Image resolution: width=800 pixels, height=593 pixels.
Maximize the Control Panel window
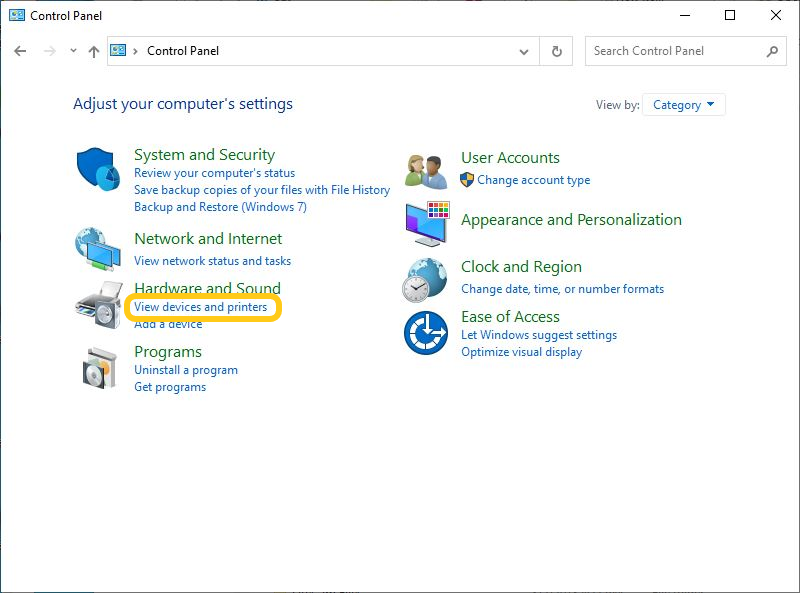pyautogui.click(x=730, y=15)
